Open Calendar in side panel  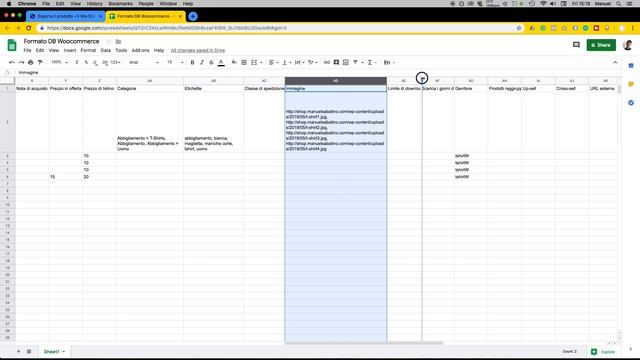coord(631,66)
